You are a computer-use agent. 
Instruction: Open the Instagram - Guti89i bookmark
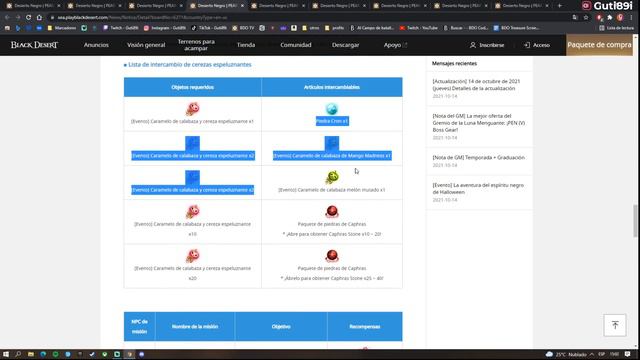coord(165,28)
